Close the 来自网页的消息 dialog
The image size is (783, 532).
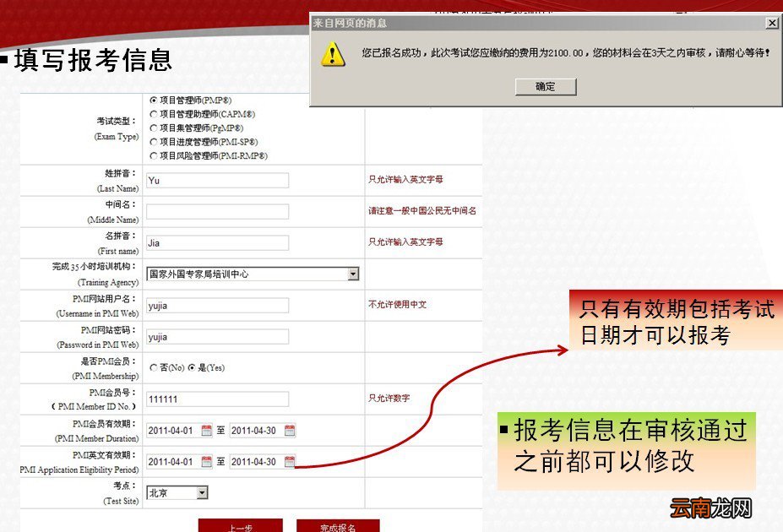pos(772,23)
